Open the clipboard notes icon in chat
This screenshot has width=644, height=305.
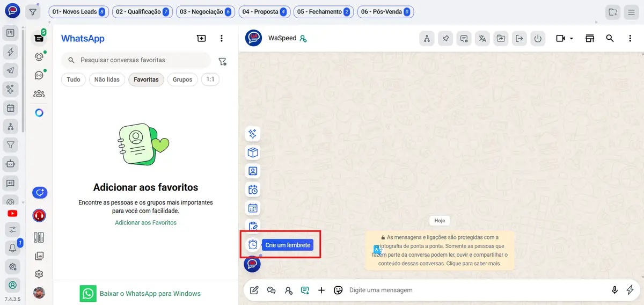(x=253, y=226)
